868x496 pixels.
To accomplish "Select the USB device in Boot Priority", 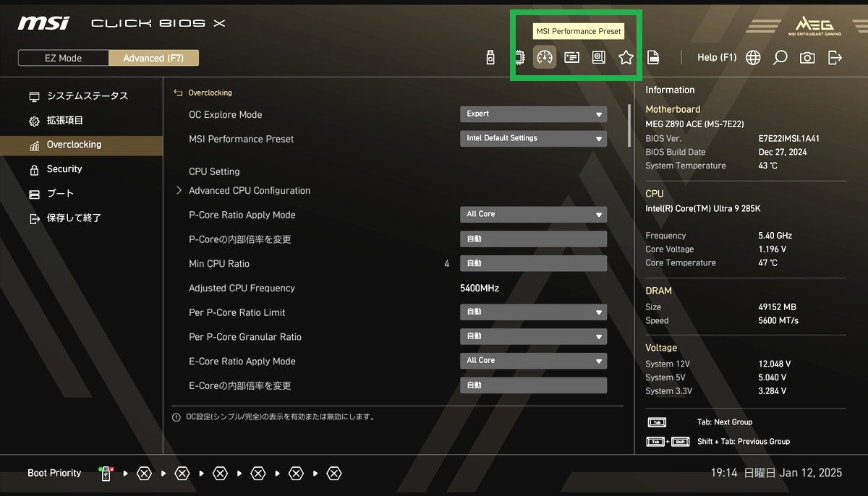I will tap(106, 474).
